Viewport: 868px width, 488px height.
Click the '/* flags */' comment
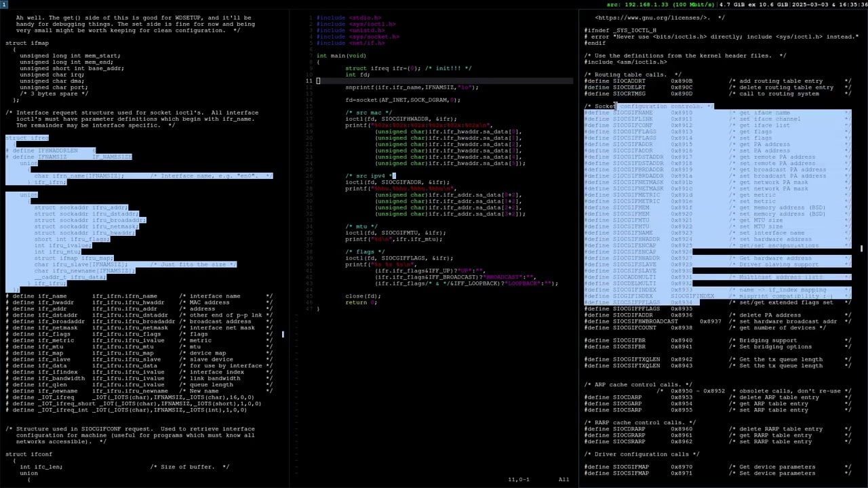367,251
